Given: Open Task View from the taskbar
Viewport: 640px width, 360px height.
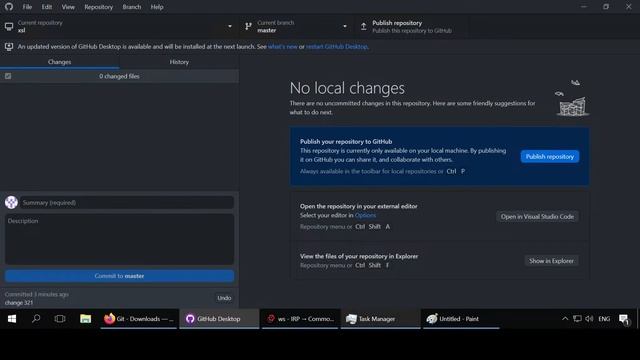Looking at the screenshot, I should (x=60, y=319).
